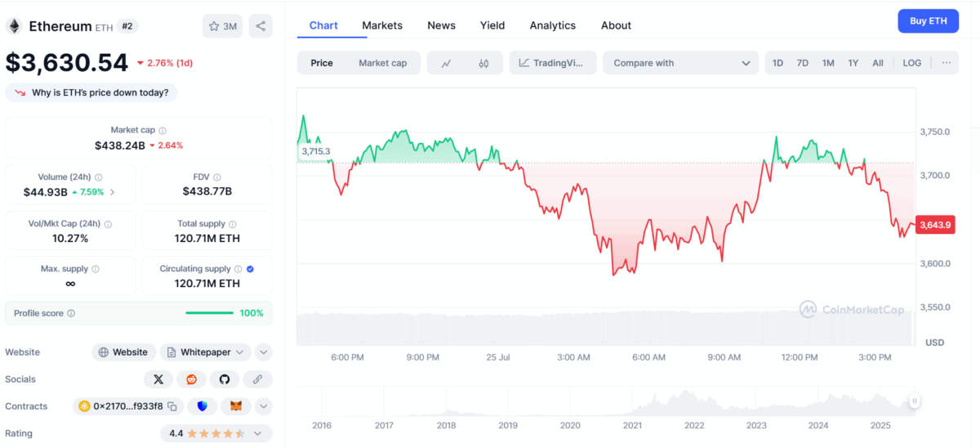Add token to MetaMask fox icon
Screen dimensions: 980x448
click(x=236, y=406)
